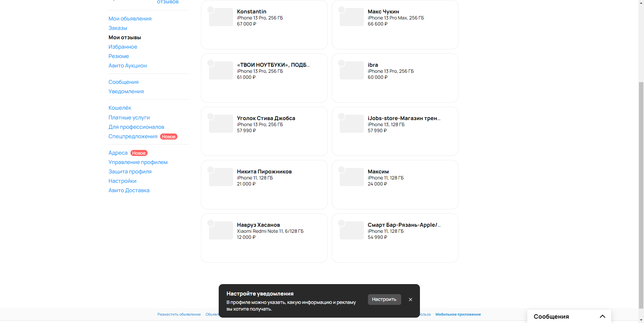644x323 pixels.
Task: Open Управление профилем link
Action: pyautogui.click(x=138, y=162)
